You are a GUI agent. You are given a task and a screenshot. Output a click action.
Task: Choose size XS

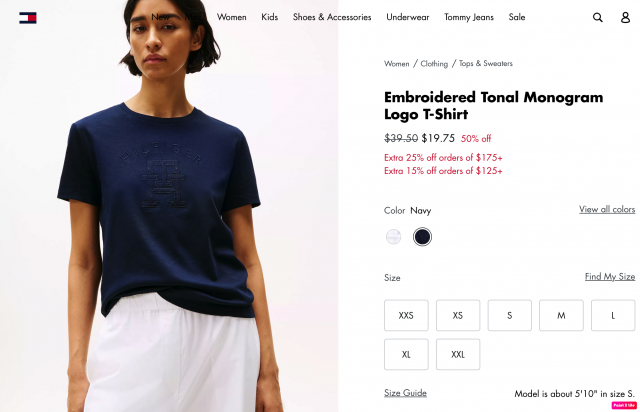coord(458,315)
